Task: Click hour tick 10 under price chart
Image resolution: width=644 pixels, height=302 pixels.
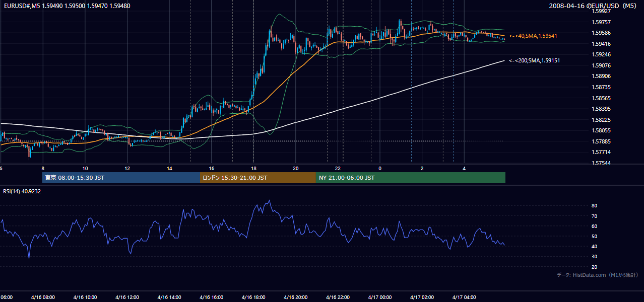Action: (x=85, y=168)
